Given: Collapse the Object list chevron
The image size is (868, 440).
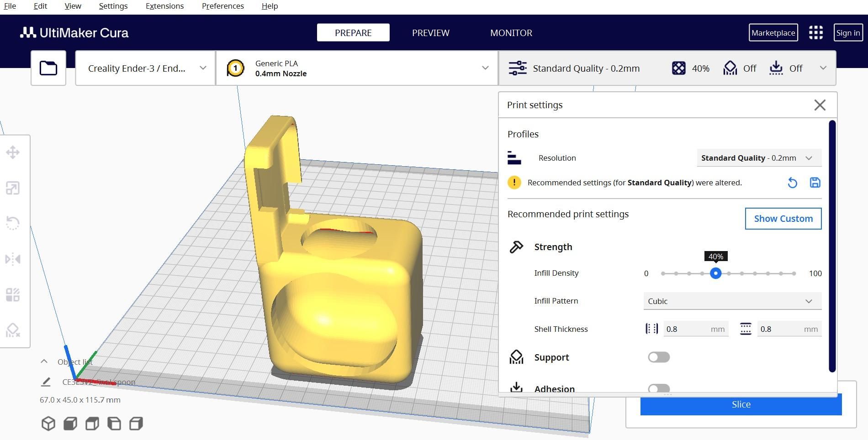Looking at the screenshot, I should coord(44,361).
